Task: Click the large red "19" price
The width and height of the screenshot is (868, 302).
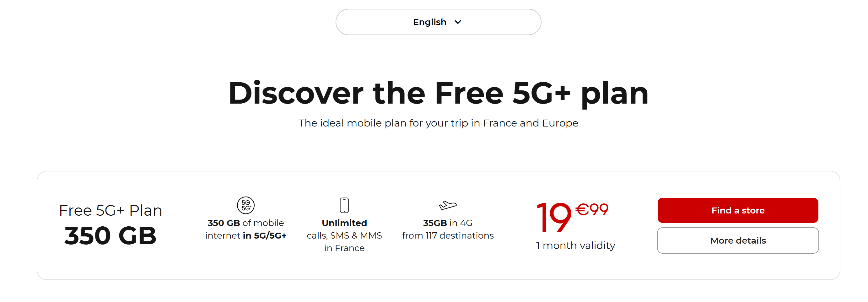Action: (x=554, y=218)
